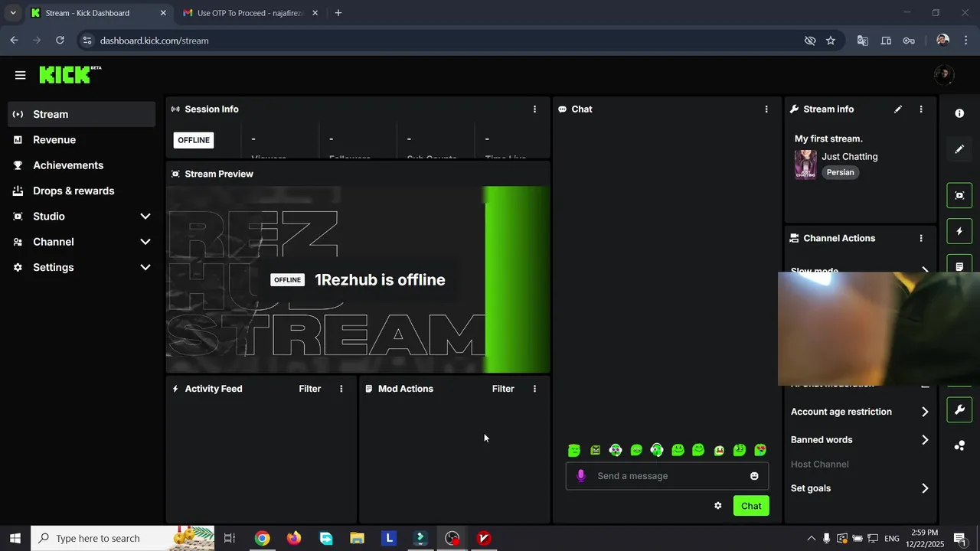The height and width of the screenshot is (551, 980).
Task: Open Chrome three-dot menu
Action: [x=965, y=41]
